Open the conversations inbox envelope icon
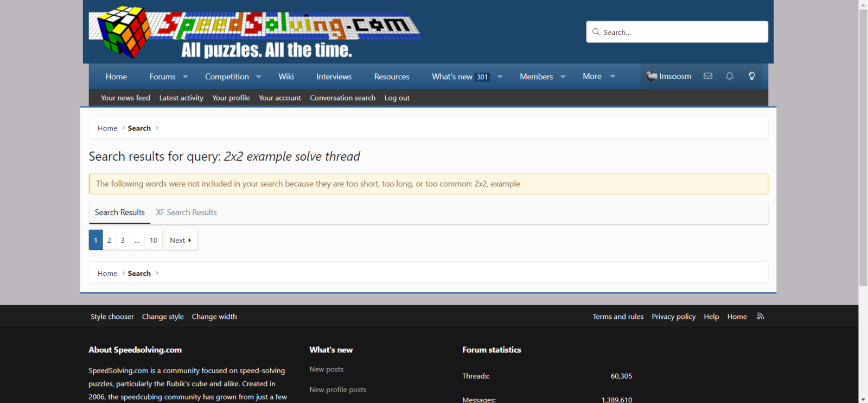Image resolution: width=868 pixels, height=403 pixels. [708, 76]
